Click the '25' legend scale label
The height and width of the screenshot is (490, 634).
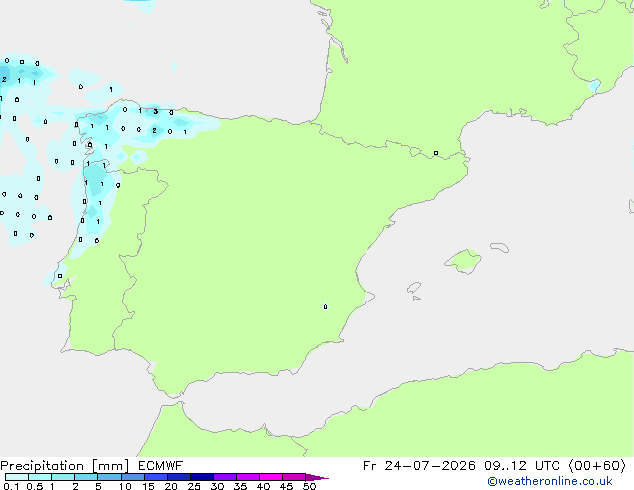[194, 486]
